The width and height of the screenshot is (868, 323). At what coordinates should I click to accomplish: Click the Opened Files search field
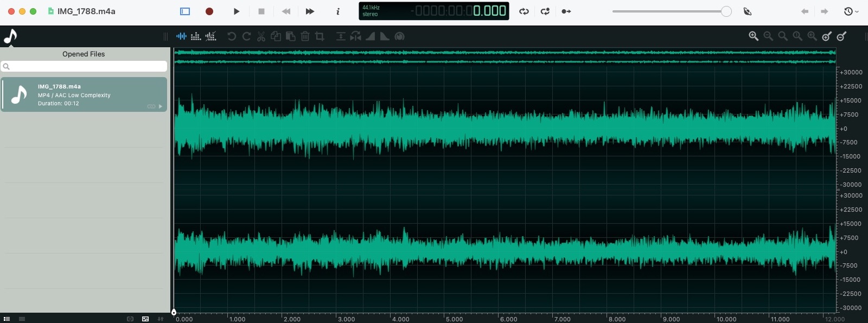pos(84,66)
